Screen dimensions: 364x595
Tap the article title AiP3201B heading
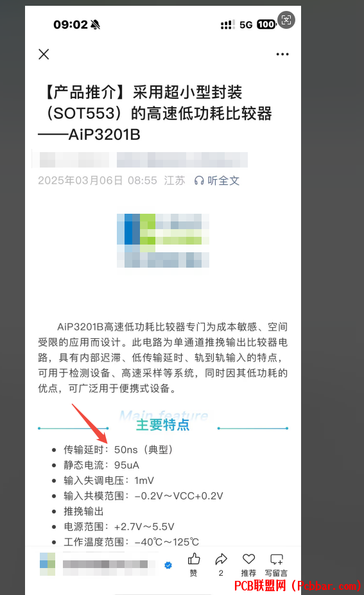[155, 114]
